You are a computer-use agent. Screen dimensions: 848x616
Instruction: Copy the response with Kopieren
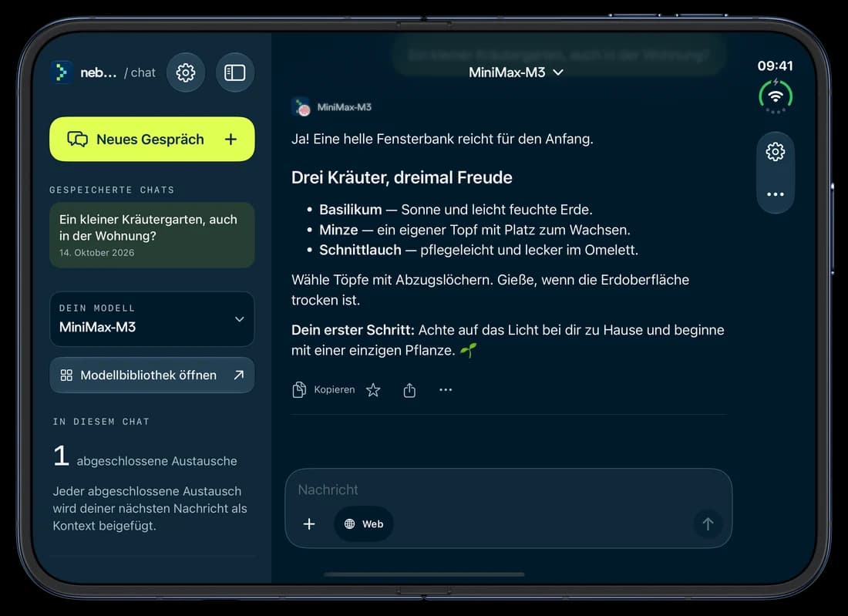pos(324,389)
